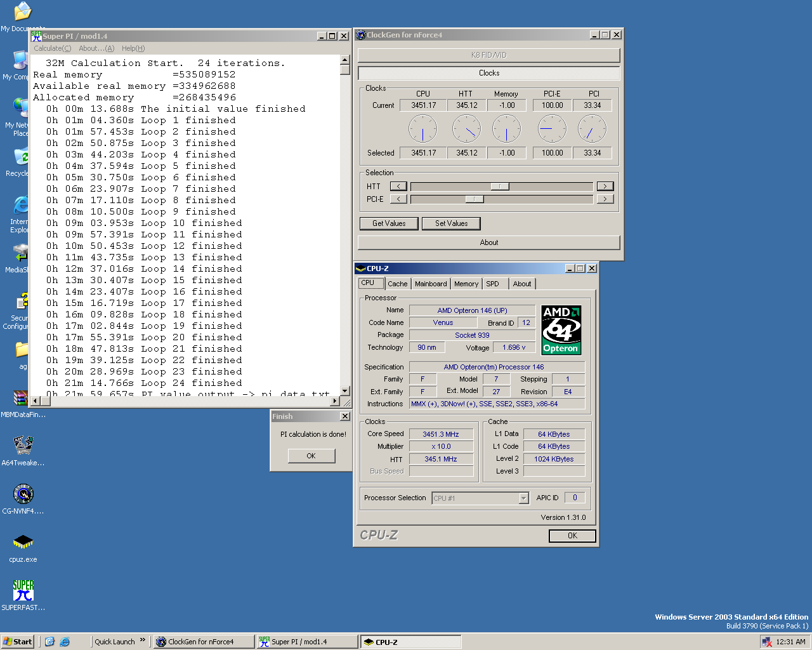Click the About button in ClockGen

[489, 242]
